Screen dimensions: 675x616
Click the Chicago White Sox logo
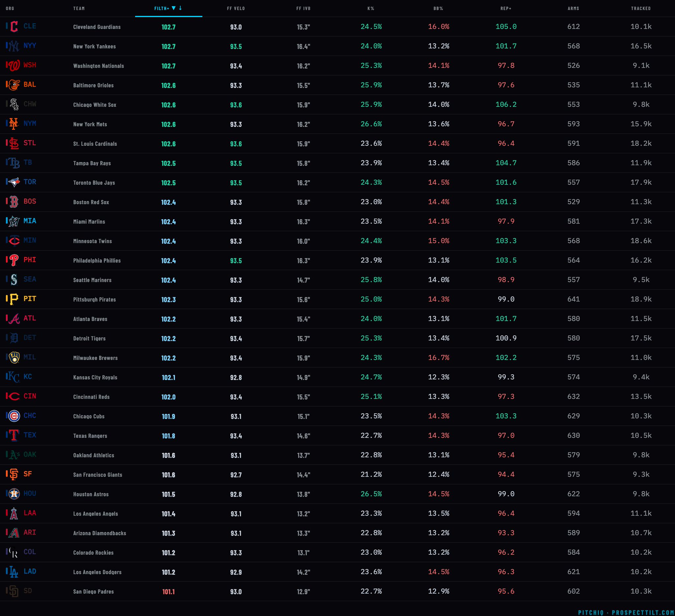14,104
